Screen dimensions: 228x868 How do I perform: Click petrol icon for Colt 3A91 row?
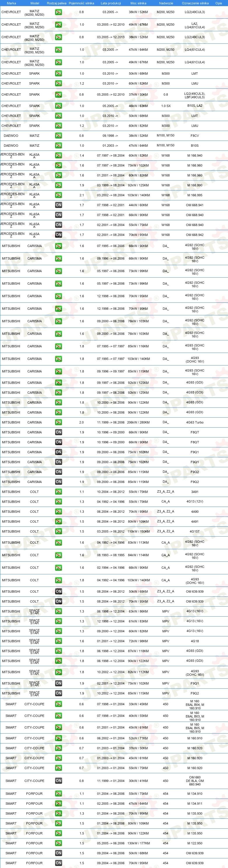[x=59, y=492]
